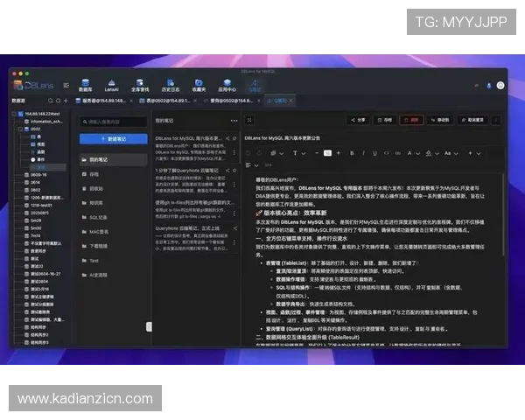Screen dimensions: 525x420
Task: Click the refresh icon in the 数据源 header
Action: click(x=58, y=101)
